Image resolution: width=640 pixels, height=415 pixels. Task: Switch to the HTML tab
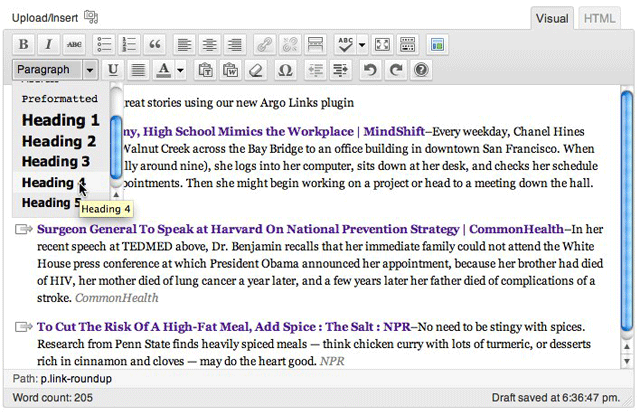tap(599, 18)
